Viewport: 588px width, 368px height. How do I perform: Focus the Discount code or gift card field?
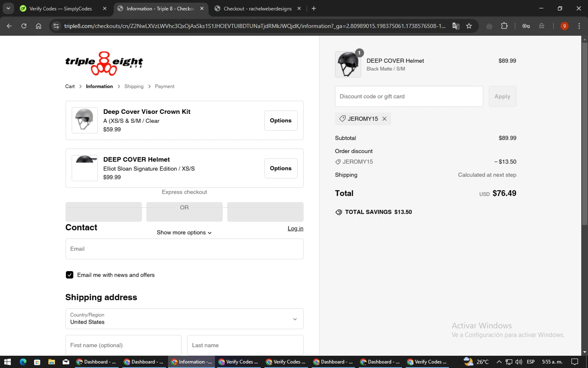coord(409,97)
